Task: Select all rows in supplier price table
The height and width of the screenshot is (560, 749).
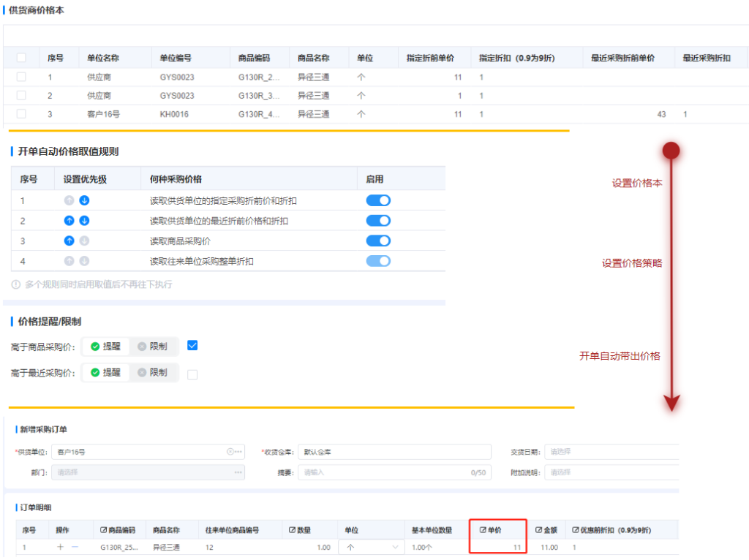Action: pyautogui.click(x=21, y=58)
